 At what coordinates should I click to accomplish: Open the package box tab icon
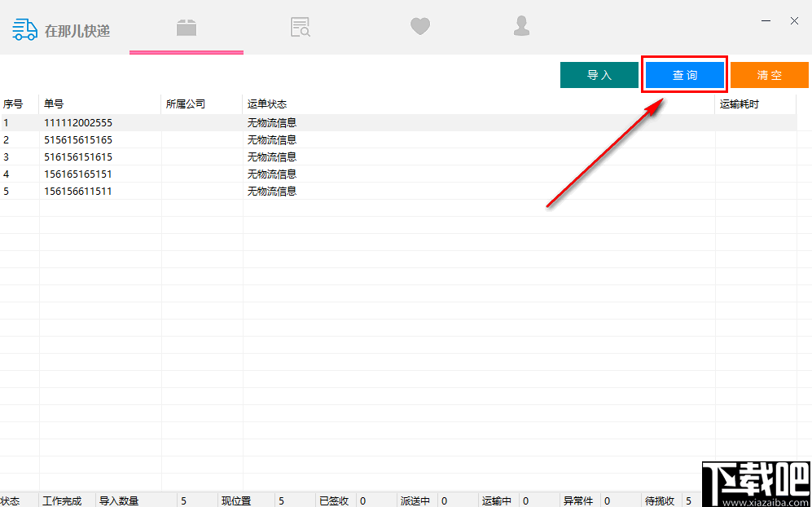click(187, 28)
